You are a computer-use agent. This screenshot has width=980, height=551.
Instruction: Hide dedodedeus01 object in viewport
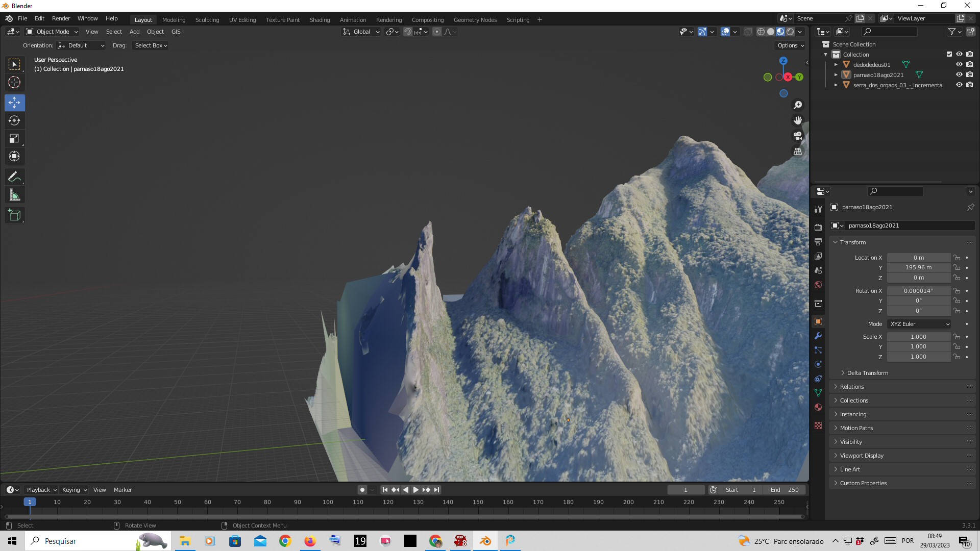(x=959, y=65)
